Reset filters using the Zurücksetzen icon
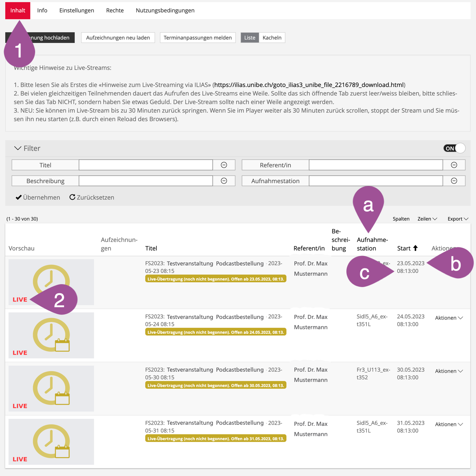Viewport: 476px width, 476px height. [72, 197]
